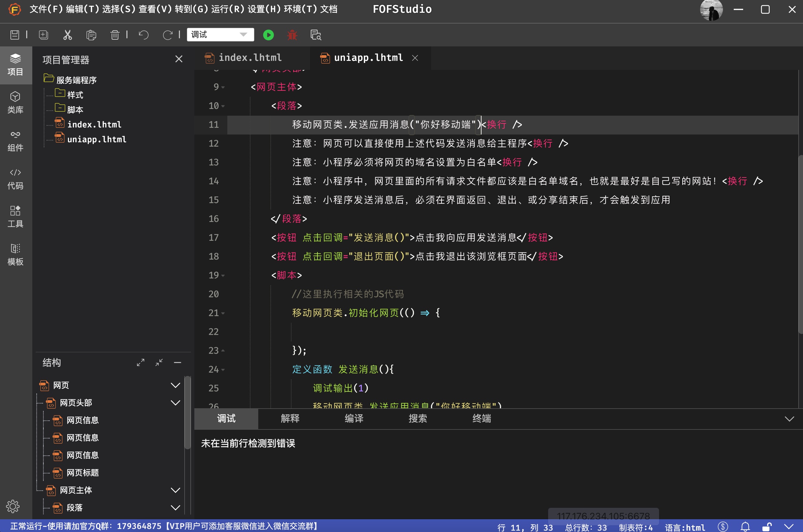Click the search-in-files toolbar icon
Image resolution: width=803 pixels, height=532 pixels.
click(x=316, y=35)
